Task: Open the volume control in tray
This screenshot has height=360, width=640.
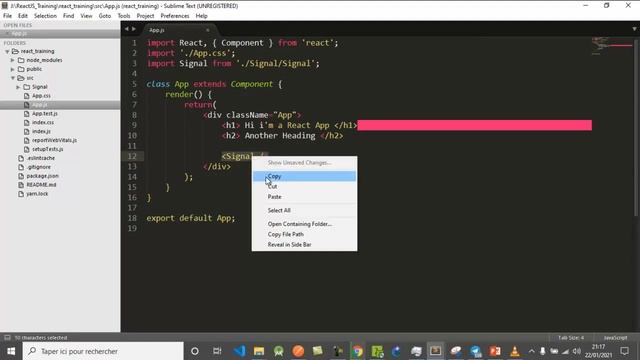Action: pyautogui.click(x=576, y=351)
